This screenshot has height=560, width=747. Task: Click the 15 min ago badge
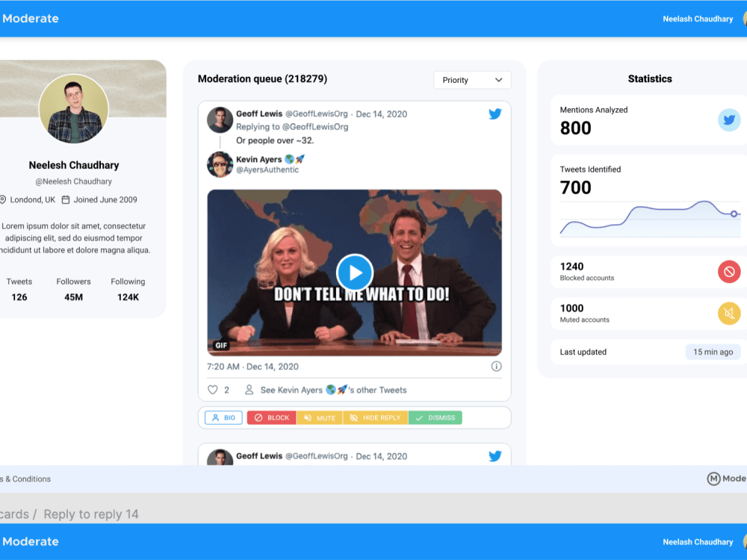pyautogui.click(x=713, y=352)
